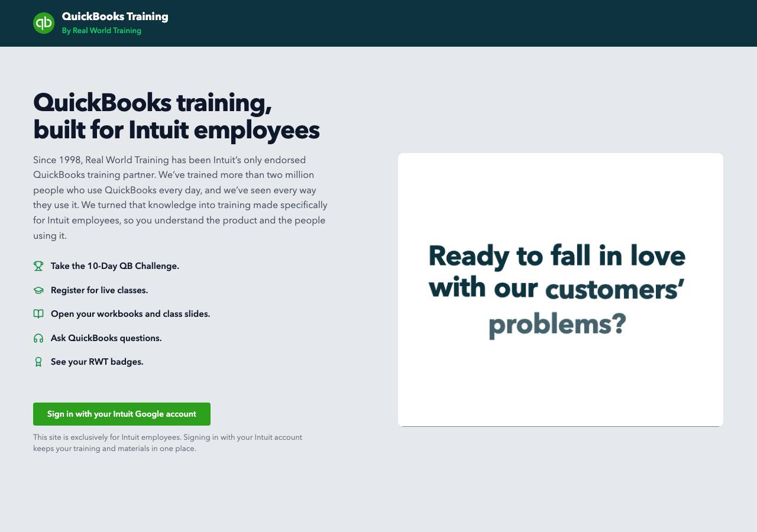Click the paragraph starting 'Since 1998, Real World Training'
Screen dimensions: 757x532
(x=180, y=197)
